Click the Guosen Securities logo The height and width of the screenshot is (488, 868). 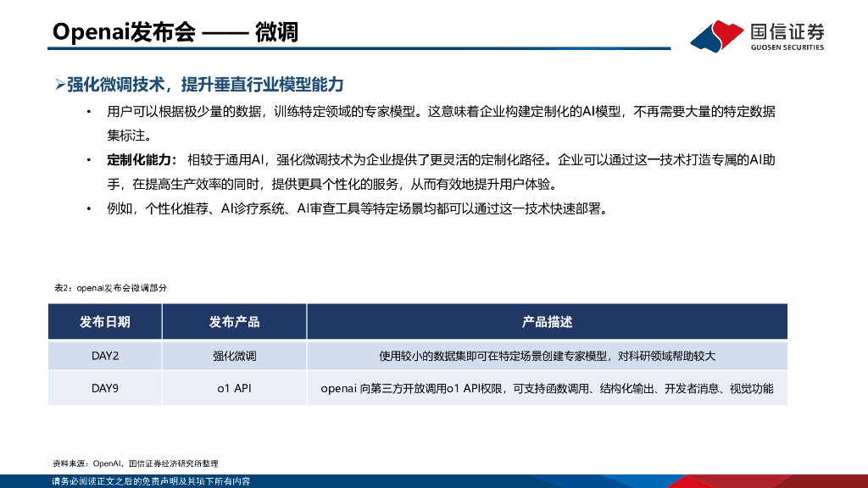click(x=759, y=36)
